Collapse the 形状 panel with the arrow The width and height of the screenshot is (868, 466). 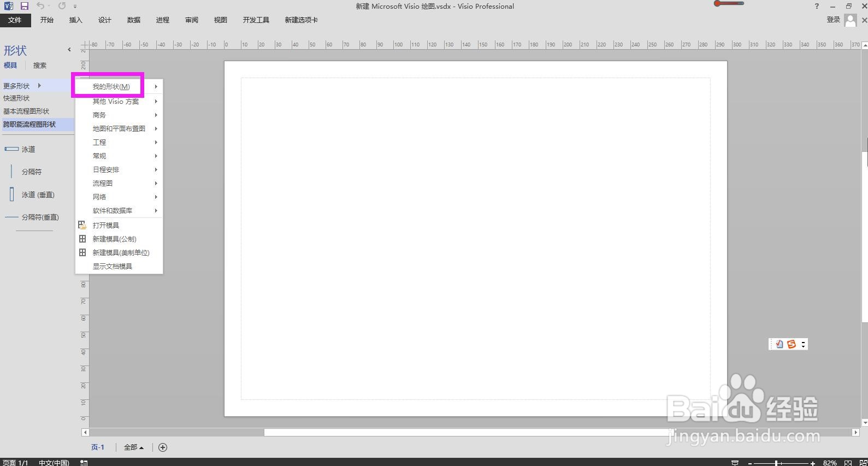pos(69,50)
